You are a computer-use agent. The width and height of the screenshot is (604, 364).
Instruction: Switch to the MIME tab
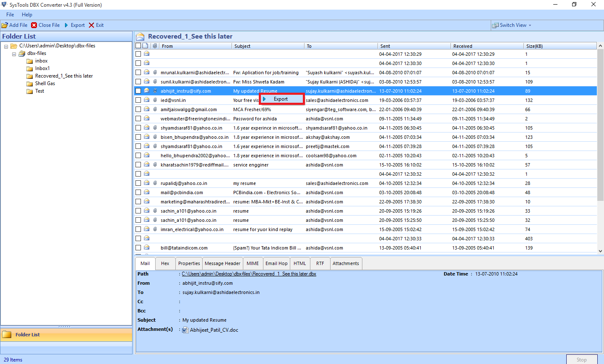click(253, 263)
